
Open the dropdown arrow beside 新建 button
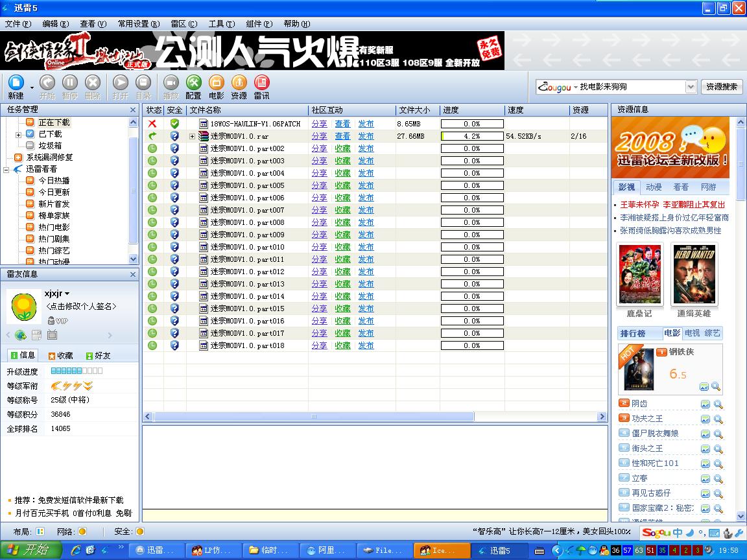(32, 87)
